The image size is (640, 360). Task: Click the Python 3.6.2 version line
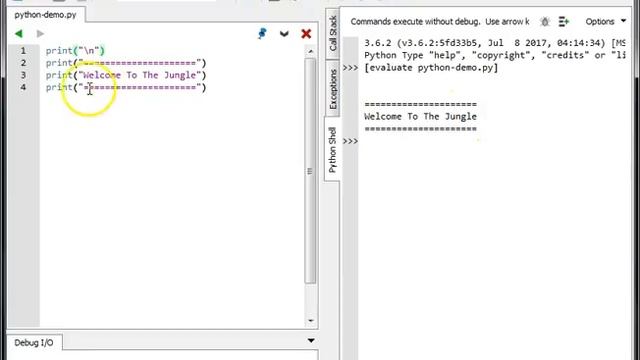click(x=494, y=43)
